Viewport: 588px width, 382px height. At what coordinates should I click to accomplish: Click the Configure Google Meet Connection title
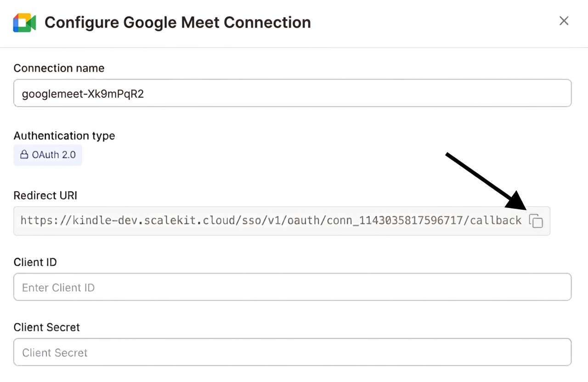click(x=177, y=22)
